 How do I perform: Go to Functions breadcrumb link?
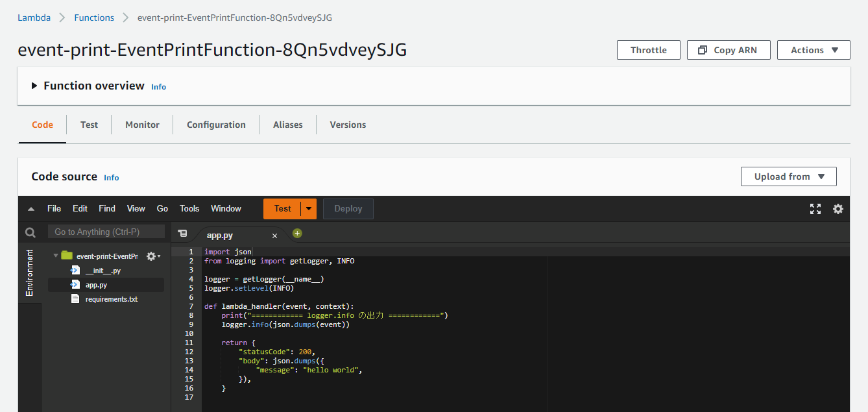(x=94, y=18)
